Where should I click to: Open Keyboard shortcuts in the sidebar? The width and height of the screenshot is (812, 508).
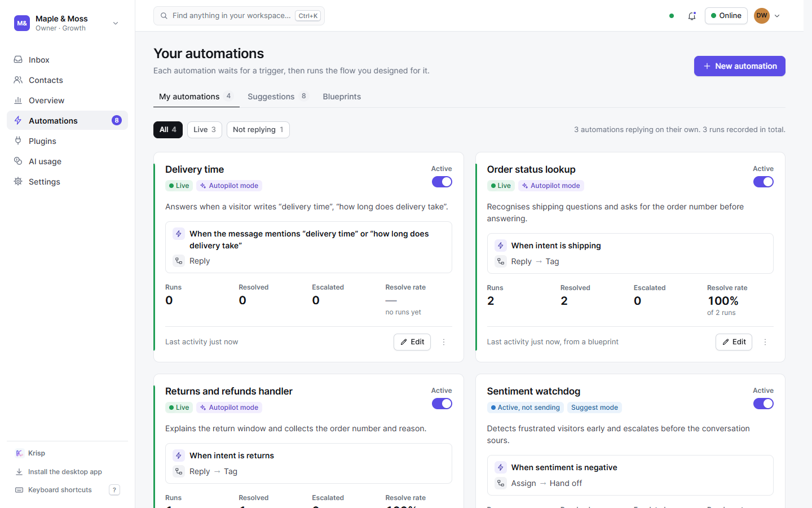point(67,490)
